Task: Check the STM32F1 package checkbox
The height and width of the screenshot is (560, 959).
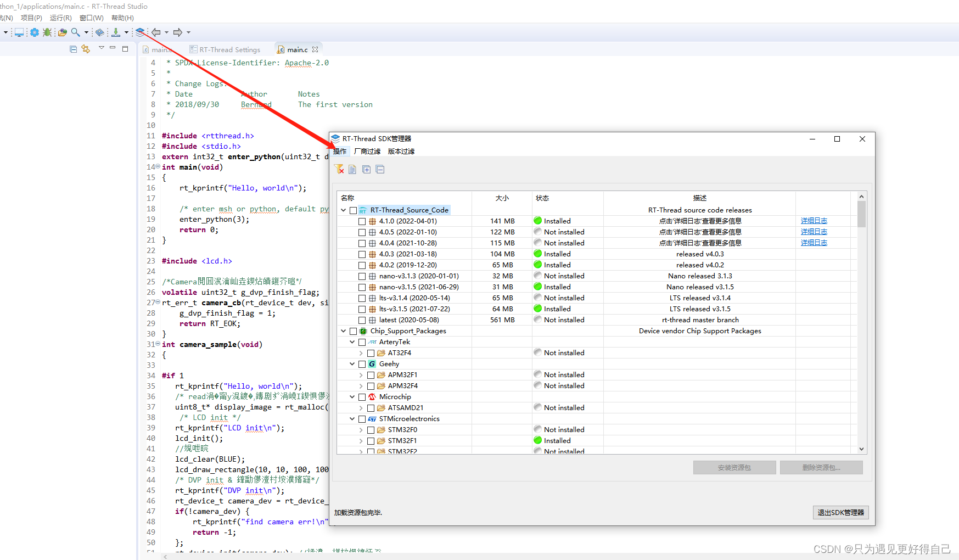Action: coord(371,441)
